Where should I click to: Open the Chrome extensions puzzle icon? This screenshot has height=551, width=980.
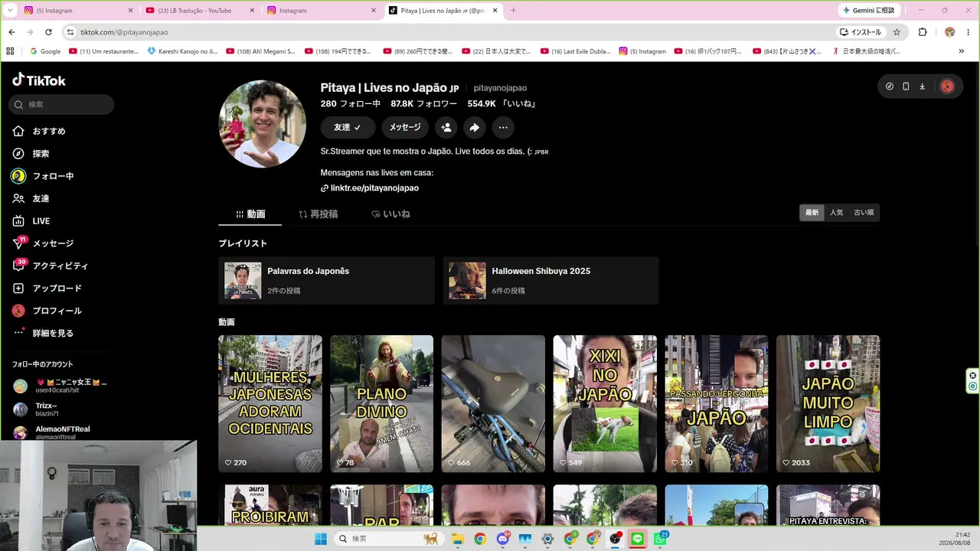pyautogui.click(x=923, y=32)
